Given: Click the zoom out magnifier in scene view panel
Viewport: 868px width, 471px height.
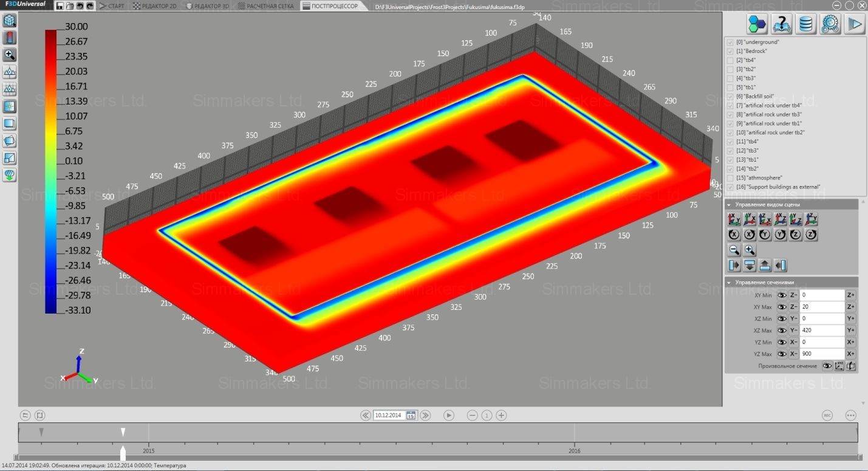Looking at the screenshot, I should [x=734, y=250].
